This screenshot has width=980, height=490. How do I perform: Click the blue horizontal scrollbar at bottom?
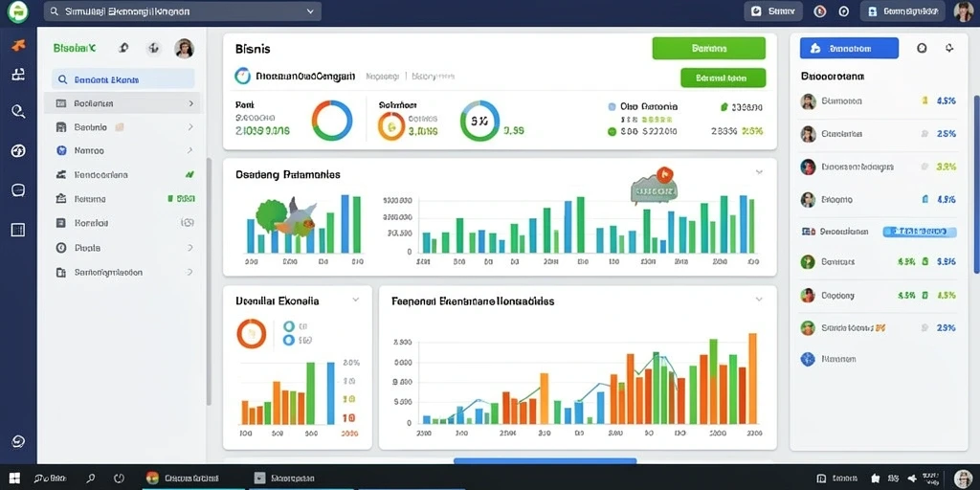(545, 461)
